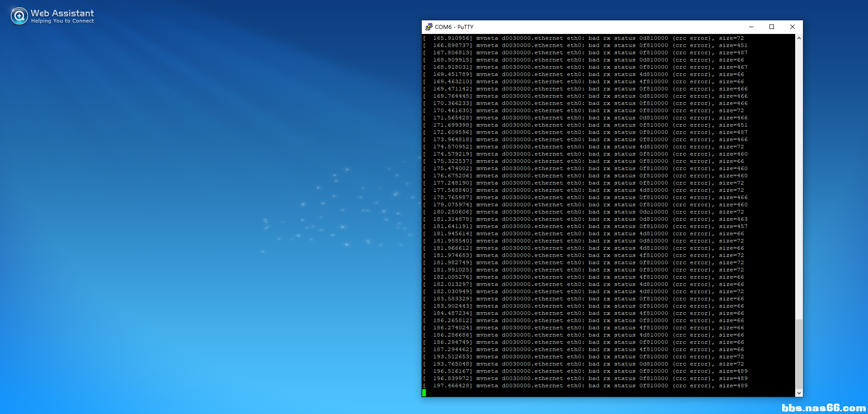Click the PuTTY scrollbar thumb
Screen dimensions: 868x414
[x=799, y=354]
